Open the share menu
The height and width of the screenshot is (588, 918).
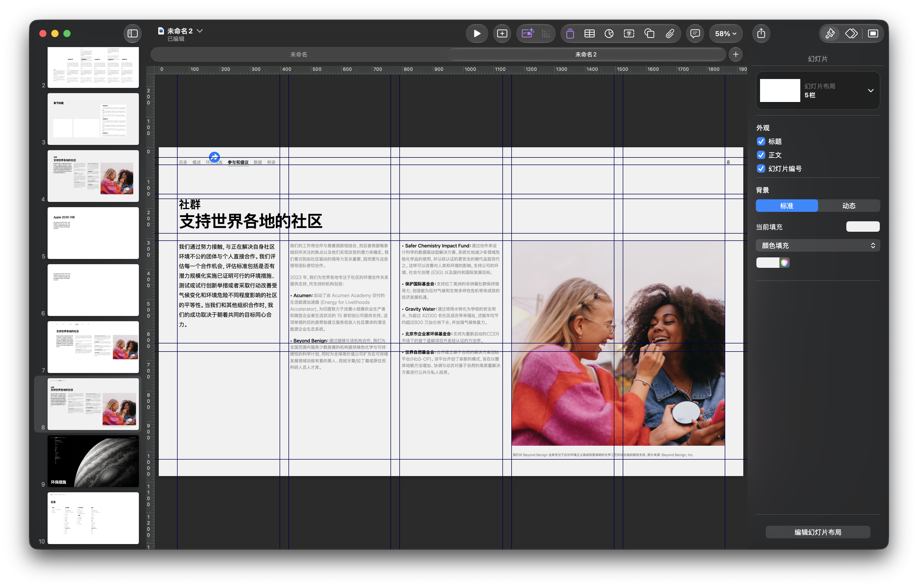click(761, 33)
